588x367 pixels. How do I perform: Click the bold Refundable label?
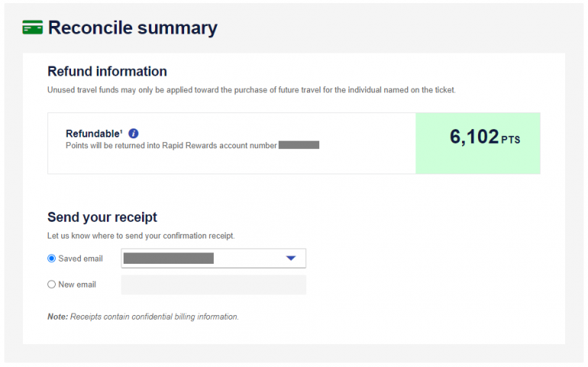(x=93, y=134)
